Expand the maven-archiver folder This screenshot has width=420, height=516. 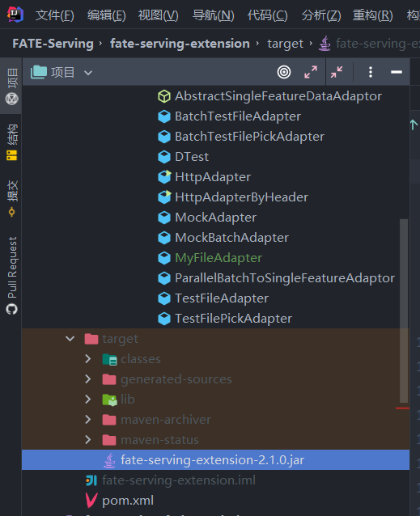(88, 420)
